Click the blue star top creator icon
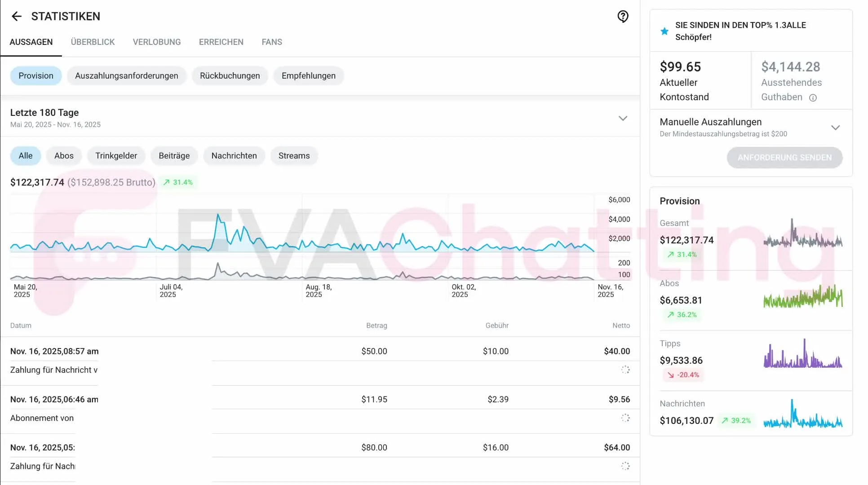This screenshot has height=485, width=868. [x=664, y=31]
